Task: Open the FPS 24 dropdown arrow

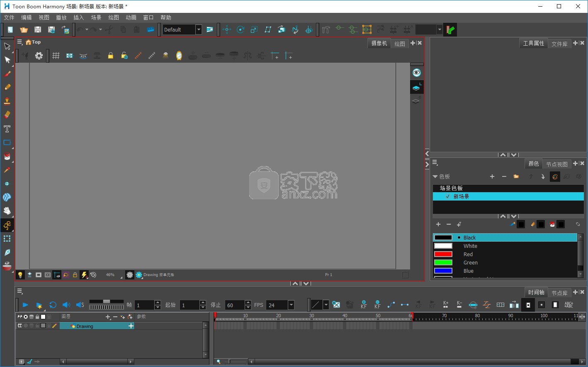Action: [x=291, y=305]
